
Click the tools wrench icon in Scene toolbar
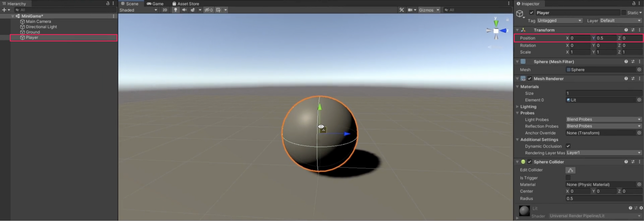pyautogui.click(x=401, y=10)
